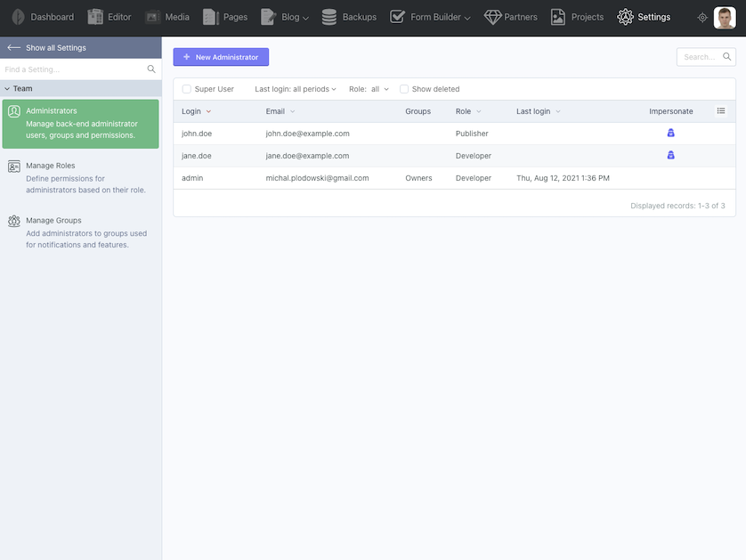Open the user avatar profile menu

point(725,18)
